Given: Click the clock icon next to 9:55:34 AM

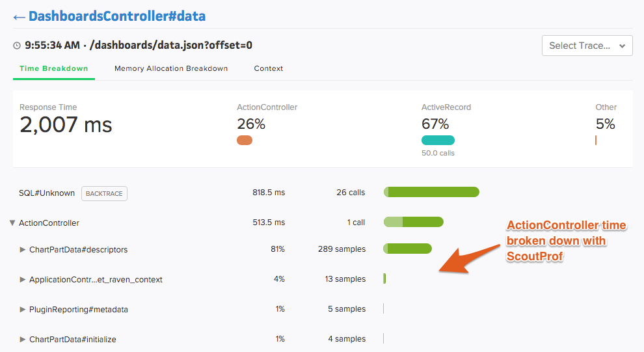Looking at the screenshot, I should pos(17,46).
